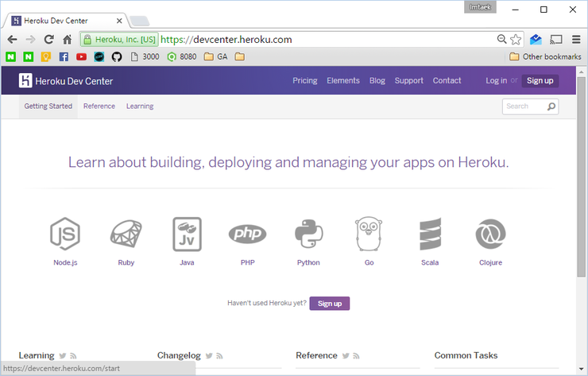The width and height of the screenshot is (588, 376).
Task: Click the Twitter icon beside Changelog heading
Action: pos(209,356)
